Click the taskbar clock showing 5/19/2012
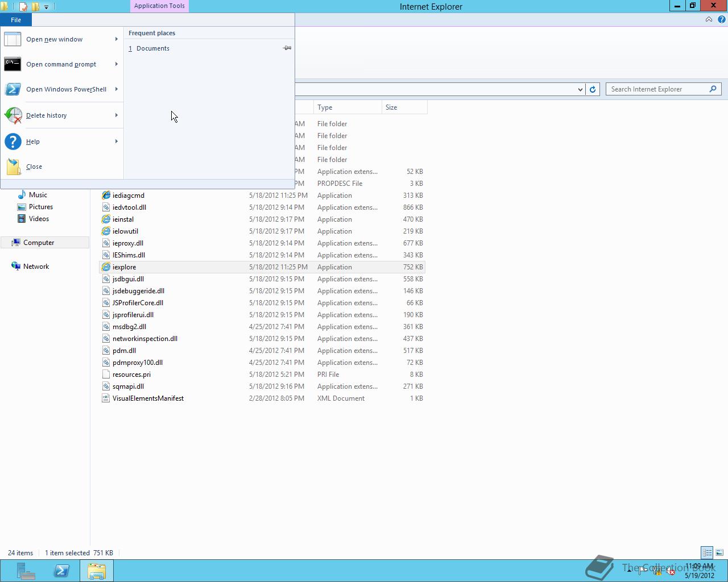 (700, 571)
